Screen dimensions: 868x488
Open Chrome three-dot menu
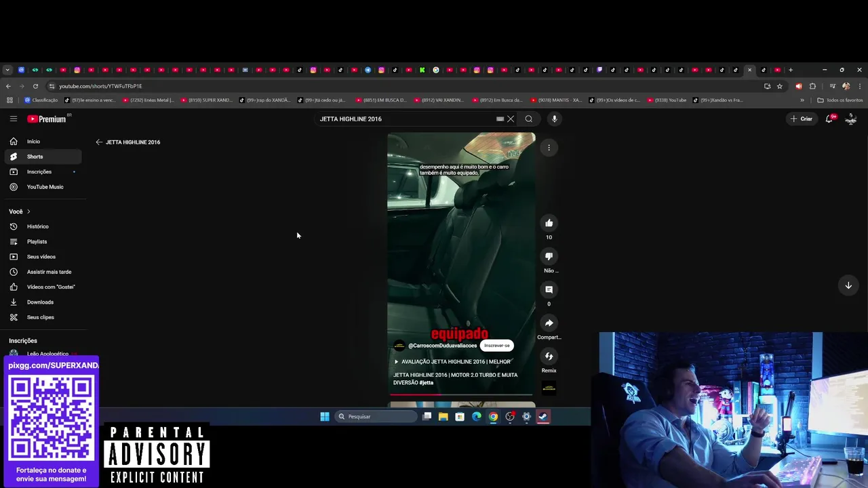(x=860, y=86)
